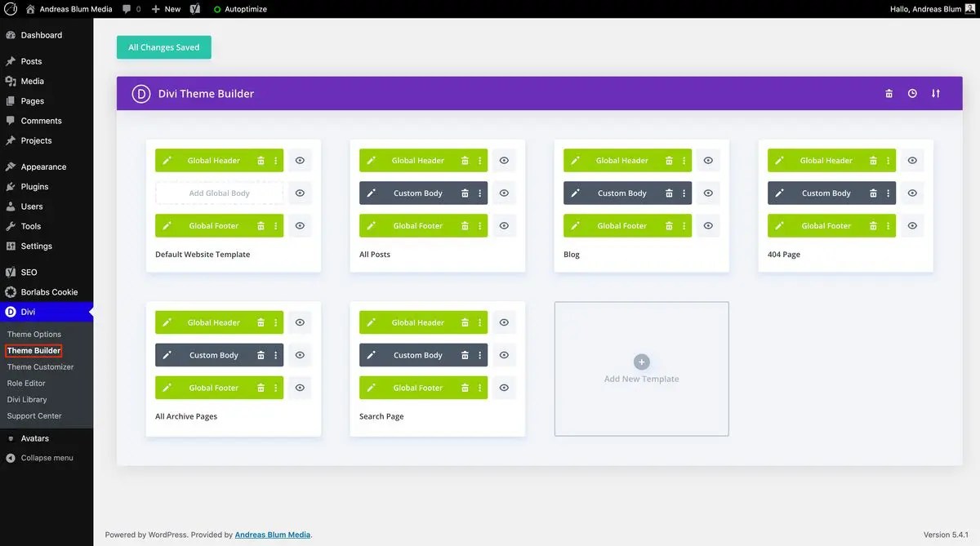
Task: Edit Custom Body of All Archive Pages template
Action: [167, 355]
